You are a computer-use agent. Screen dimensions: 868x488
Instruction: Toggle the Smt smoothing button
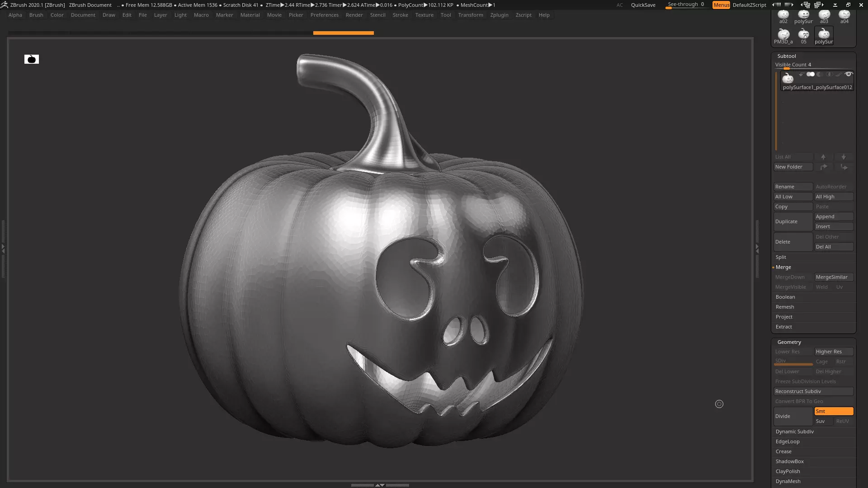coord(833,411)
